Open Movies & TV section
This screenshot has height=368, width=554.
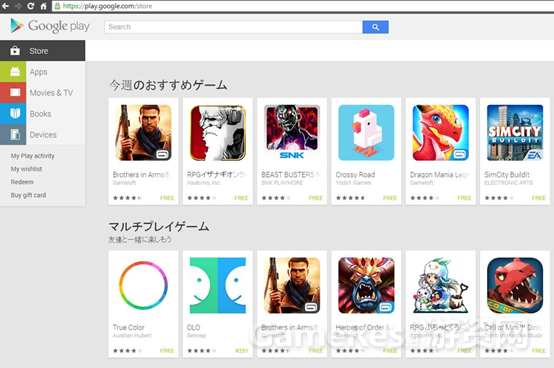42,93
